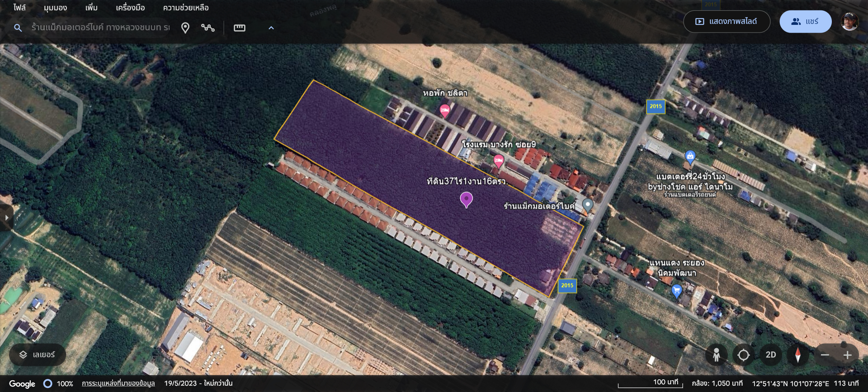The width and height of the screenshot is (868, 392).
Task: Open the มุมมอง menu
Action: (55, 8)
